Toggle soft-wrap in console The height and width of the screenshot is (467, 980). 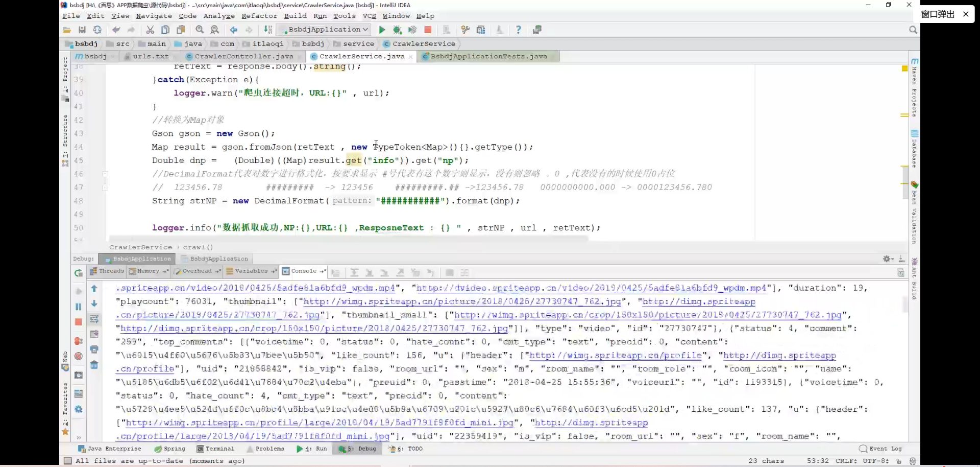[x=94, y=319]
